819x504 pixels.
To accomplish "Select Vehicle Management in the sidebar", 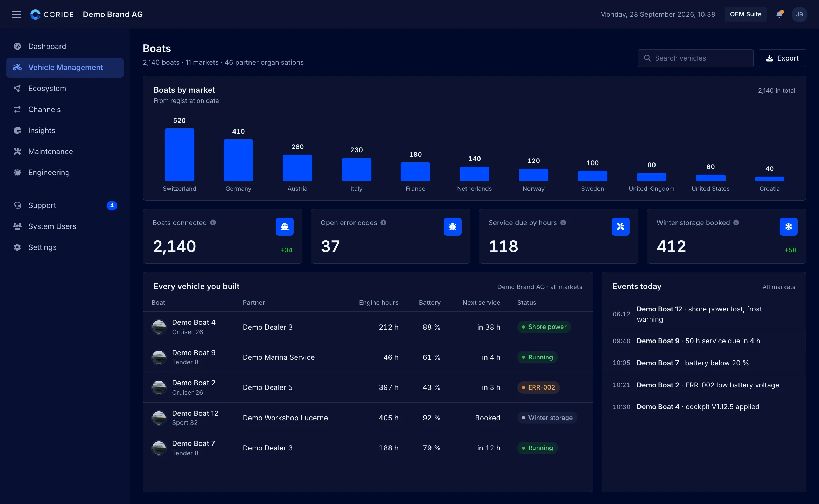I will pyautogui.click(x=65, y=68).
